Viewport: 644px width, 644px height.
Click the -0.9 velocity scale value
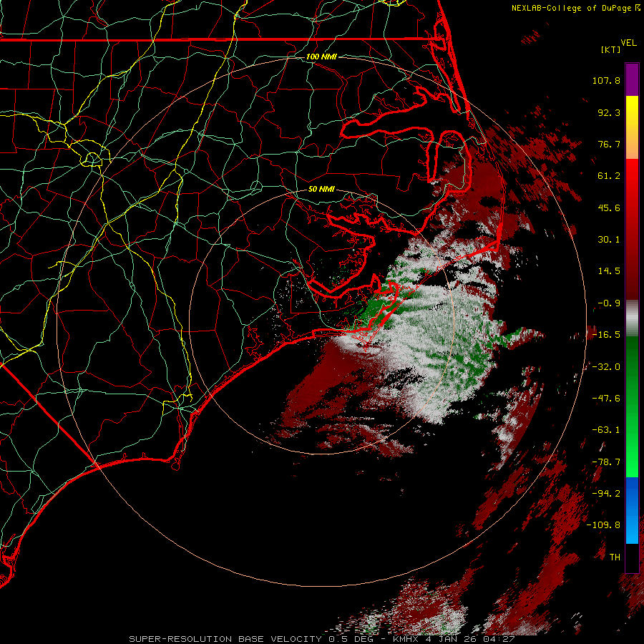pyautogui.click(x=609, y=303)
